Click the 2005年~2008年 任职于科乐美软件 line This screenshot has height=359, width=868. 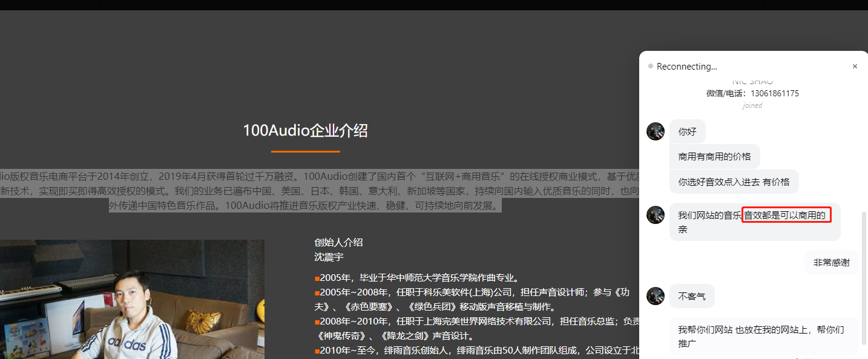(x=472, y=292)
